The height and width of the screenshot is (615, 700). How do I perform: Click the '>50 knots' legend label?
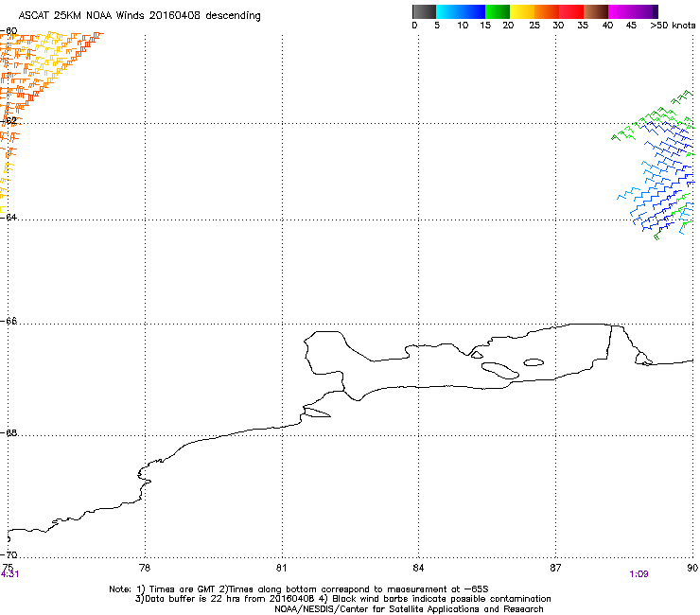[673, 26]
